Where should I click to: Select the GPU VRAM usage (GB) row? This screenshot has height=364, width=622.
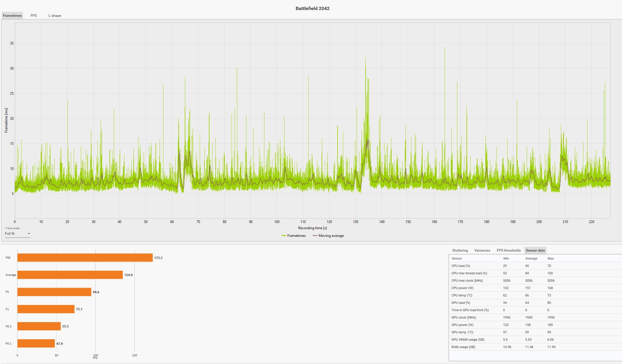[x=535, y=340]
